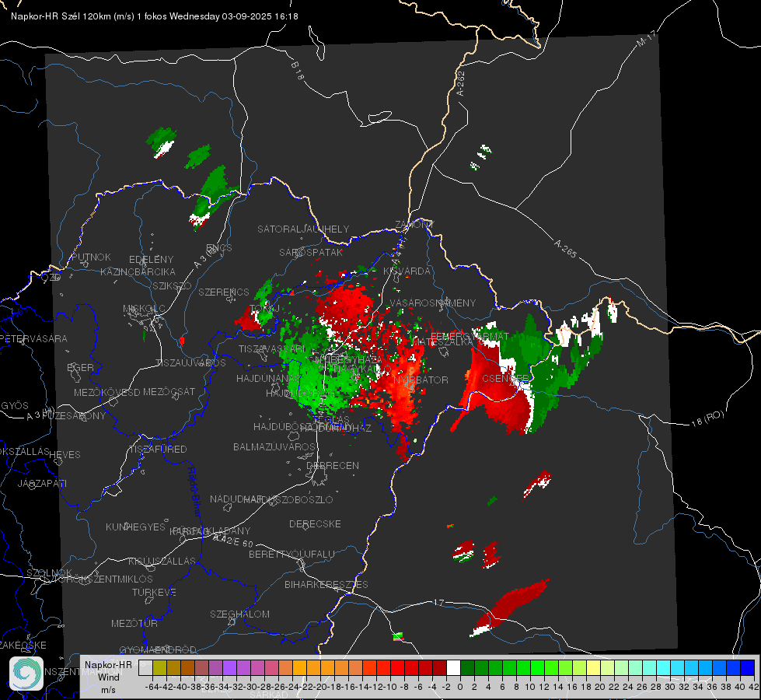Viewport: 761px width, 700px height.
Task: Click the SZEGHALOM town label
Action: pyautogui.click(x=239, y=614)
